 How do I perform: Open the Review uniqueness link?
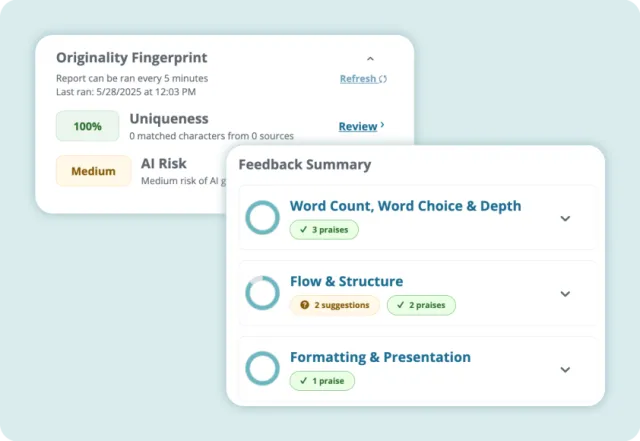(357, 126)
